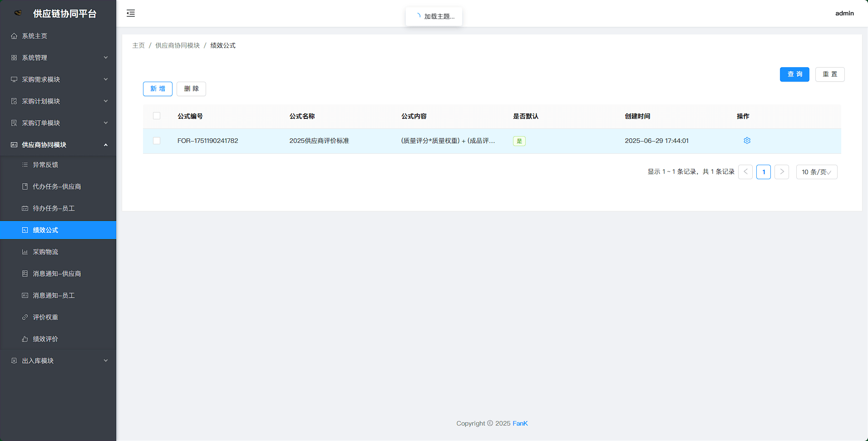The height and width of the screenshot is (441, 868).
Task: Click the chart icon beside 采购物流
Action: 25,252
